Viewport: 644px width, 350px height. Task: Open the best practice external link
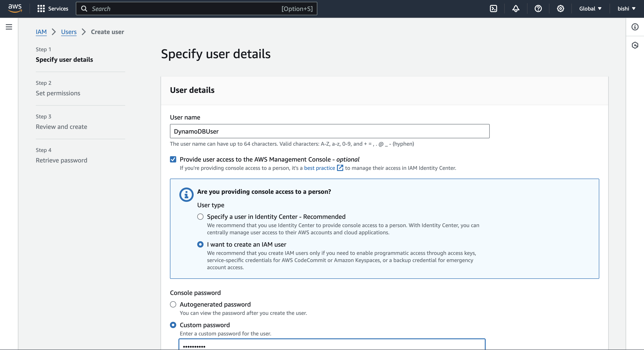[x=320, y=168]
